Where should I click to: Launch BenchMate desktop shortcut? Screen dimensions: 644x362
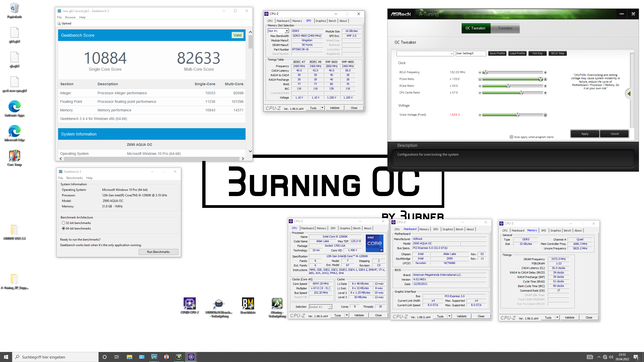pyautogui.click(x=248, y=305)
